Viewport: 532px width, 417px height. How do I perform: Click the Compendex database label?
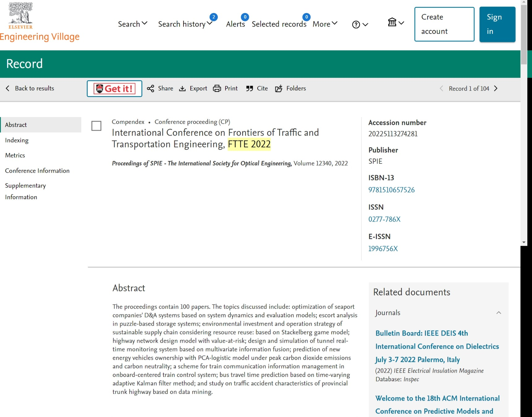[x=128, y=122]
